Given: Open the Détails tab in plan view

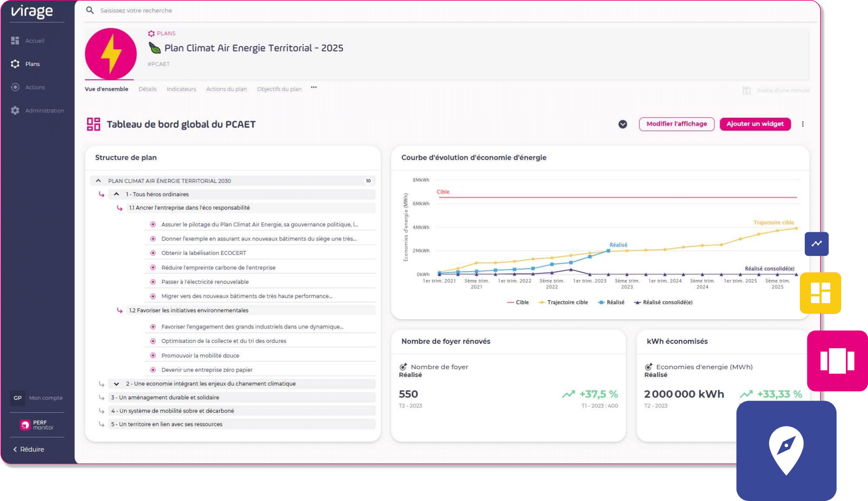Looking at the screenshot, I should [147, 89].
